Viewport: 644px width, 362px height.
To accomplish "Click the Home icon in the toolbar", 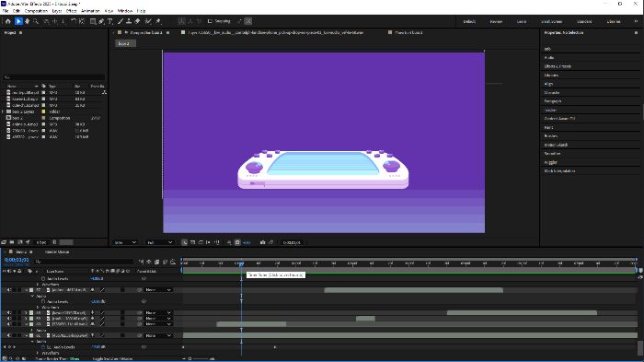I will pyautogui.click(x=7, y=21).
